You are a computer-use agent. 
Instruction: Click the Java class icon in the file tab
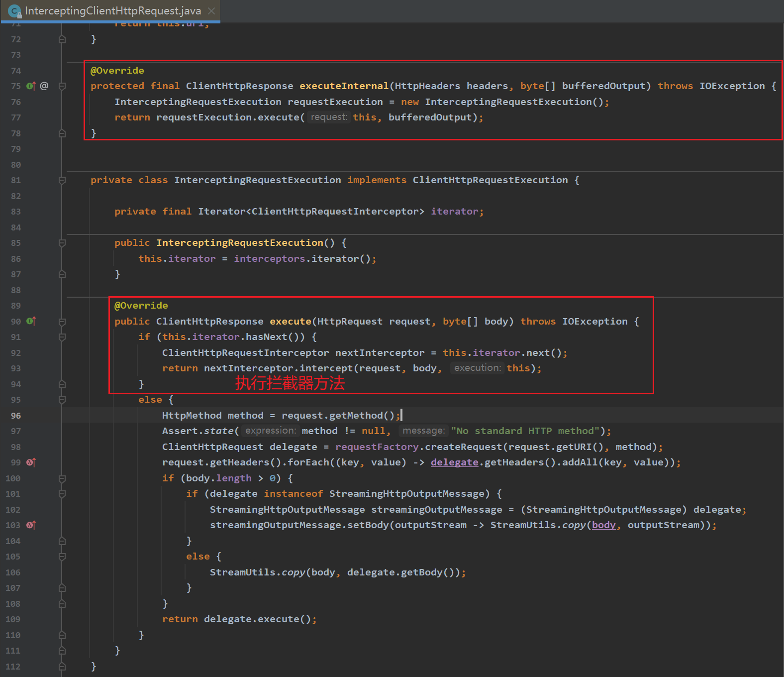[14, 11]
